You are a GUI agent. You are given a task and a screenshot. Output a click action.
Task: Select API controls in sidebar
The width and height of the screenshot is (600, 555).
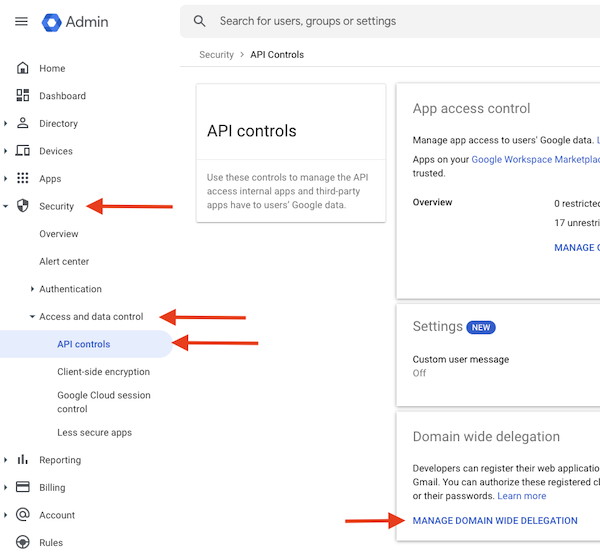point(84,344)
